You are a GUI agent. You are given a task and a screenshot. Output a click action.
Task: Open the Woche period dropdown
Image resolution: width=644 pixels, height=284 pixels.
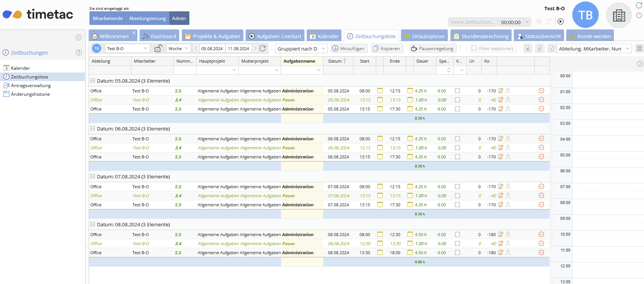(x=178, y=48)
